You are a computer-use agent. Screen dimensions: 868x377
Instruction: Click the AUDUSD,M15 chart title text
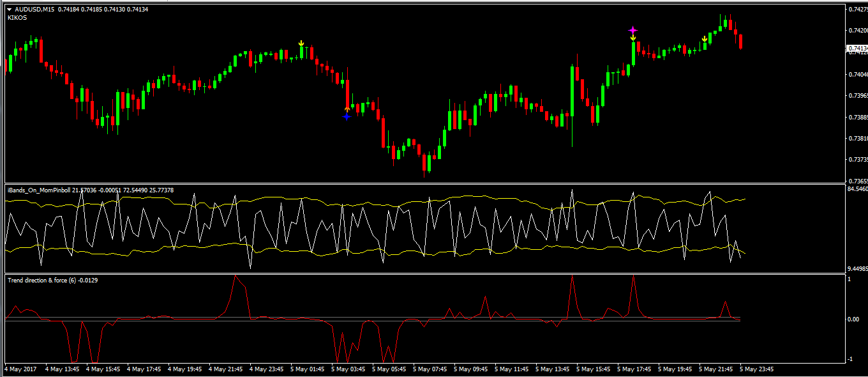[34, 10]
